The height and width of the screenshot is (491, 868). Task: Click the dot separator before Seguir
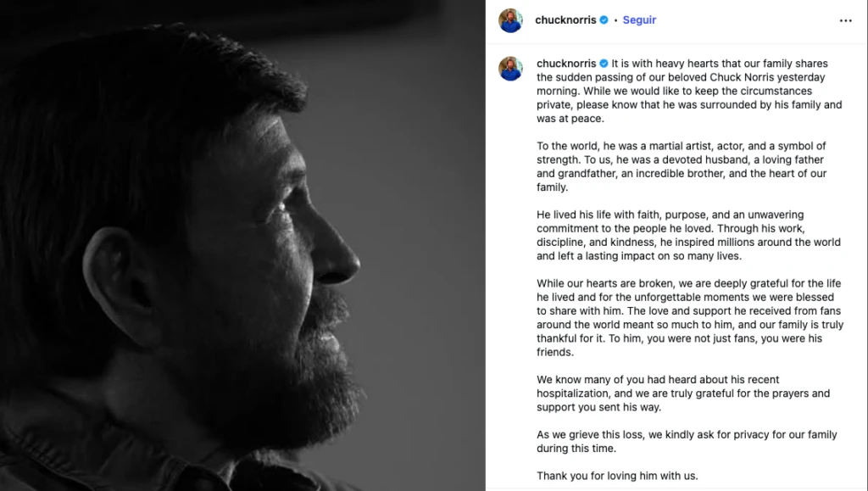click(615, 20)
